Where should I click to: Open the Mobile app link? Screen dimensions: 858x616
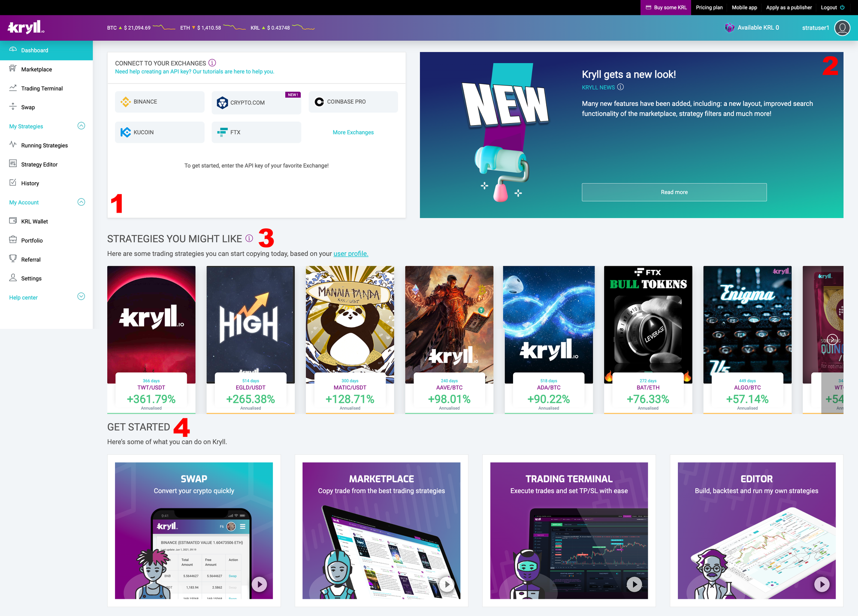point(744,7)
